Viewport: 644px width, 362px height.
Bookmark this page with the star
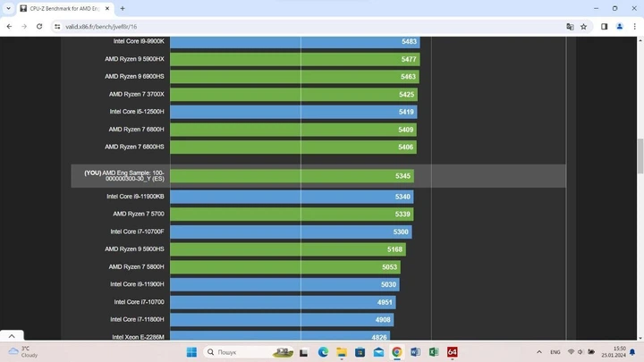click(583, 27)
